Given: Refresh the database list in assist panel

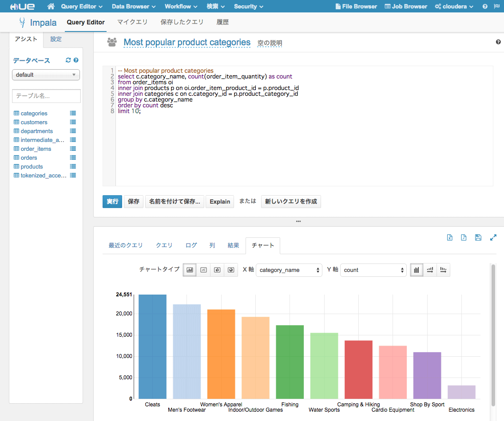Looking at the screenshot, I should point(68,60).
